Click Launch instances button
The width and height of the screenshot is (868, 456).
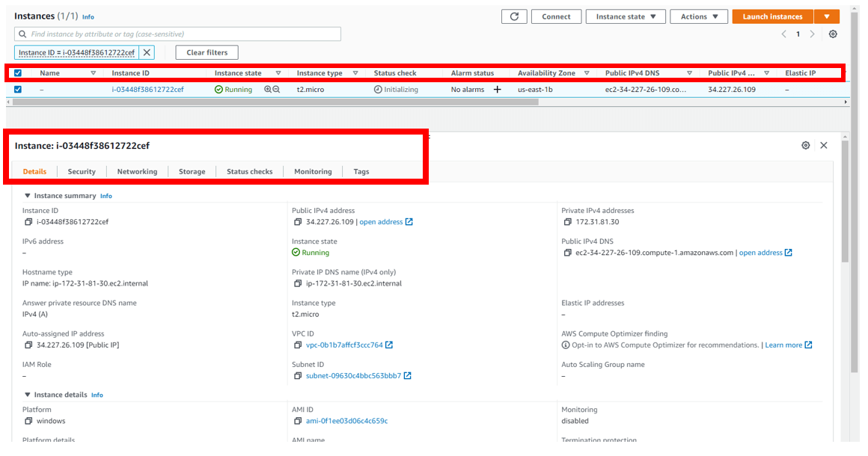tap(772, 16)
